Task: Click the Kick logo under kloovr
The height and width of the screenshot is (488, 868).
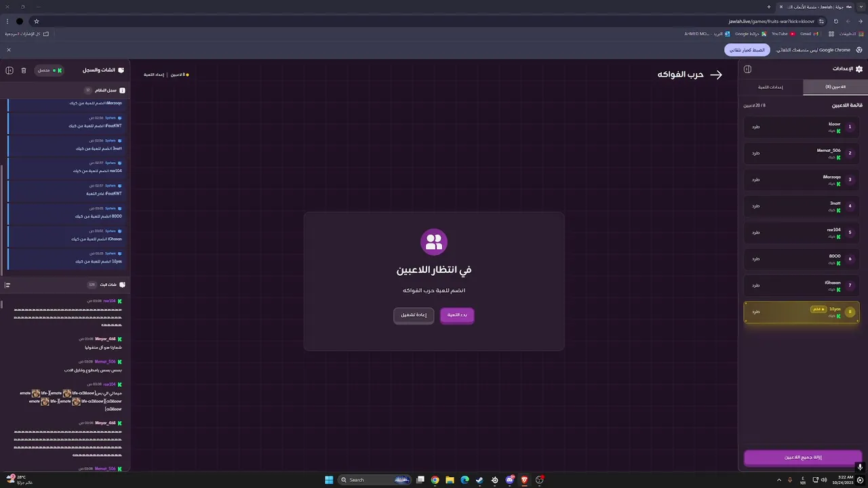Action: click(839, 131)
